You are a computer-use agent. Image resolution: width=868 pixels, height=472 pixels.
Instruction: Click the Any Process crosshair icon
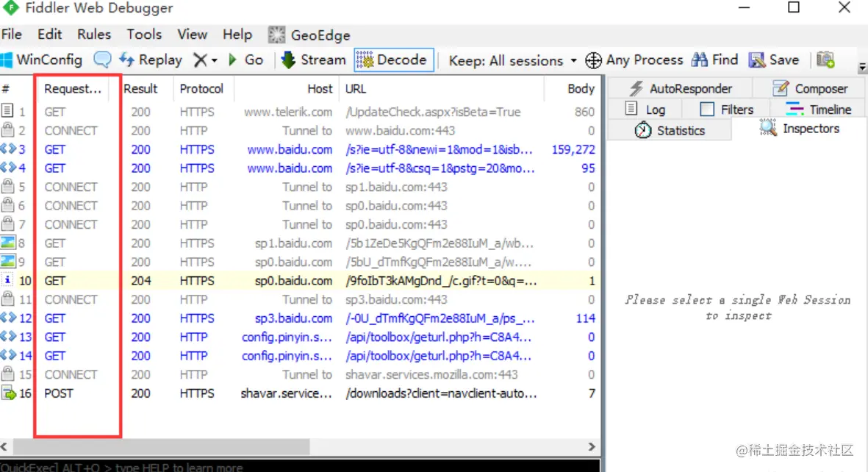click(593, 60)
